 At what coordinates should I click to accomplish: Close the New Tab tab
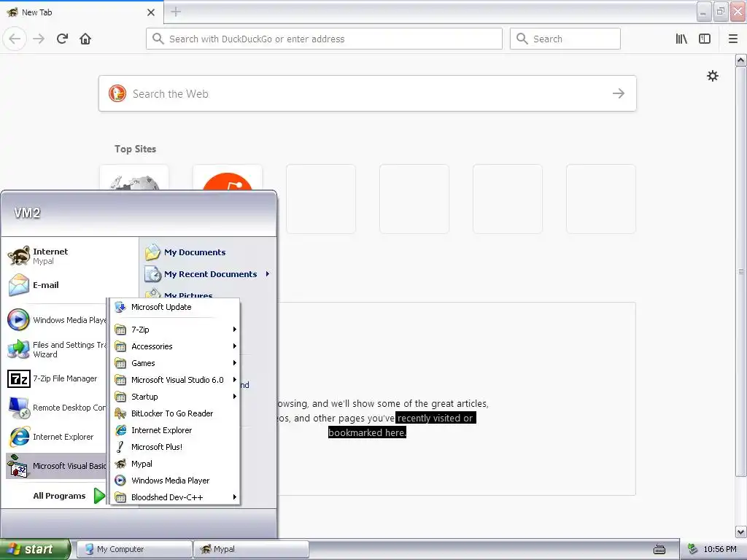click(150, 12)
